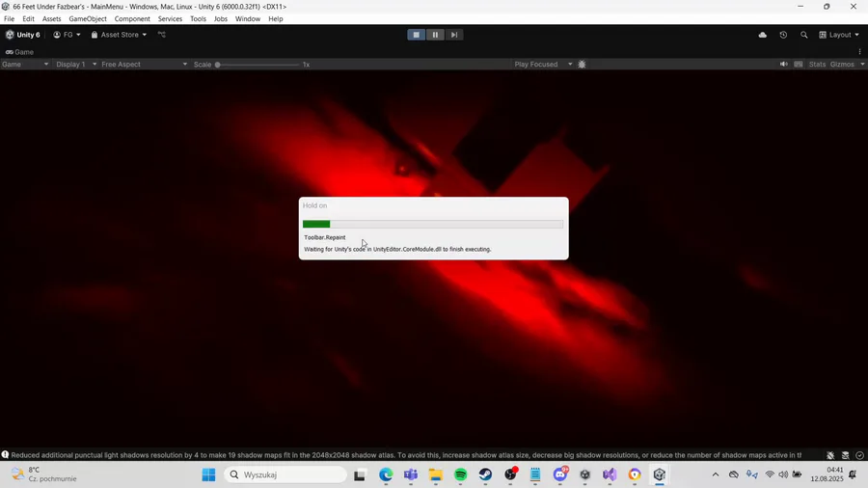The height and width of the screenshot is (488, 868).
Task: Toggle the frame debugger bug icon
Action: point(582,65)
